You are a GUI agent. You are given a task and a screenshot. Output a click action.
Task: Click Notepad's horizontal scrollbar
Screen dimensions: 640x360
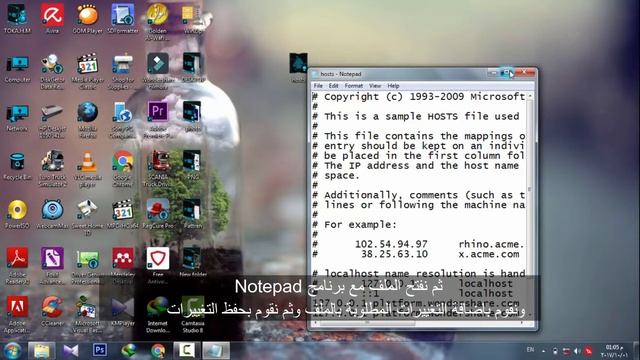coord(419,322)
